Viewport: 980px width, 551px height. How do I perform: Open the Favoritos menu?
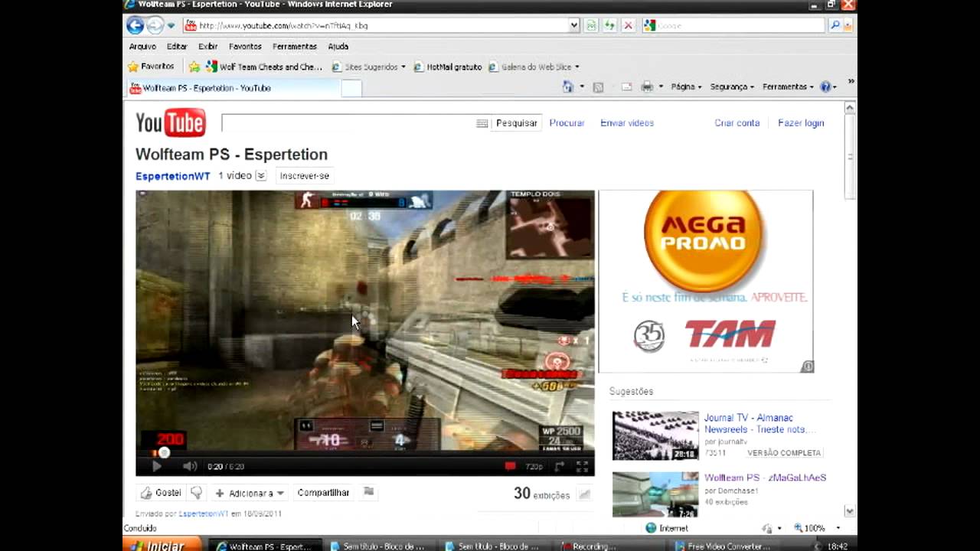coord(245,47)
